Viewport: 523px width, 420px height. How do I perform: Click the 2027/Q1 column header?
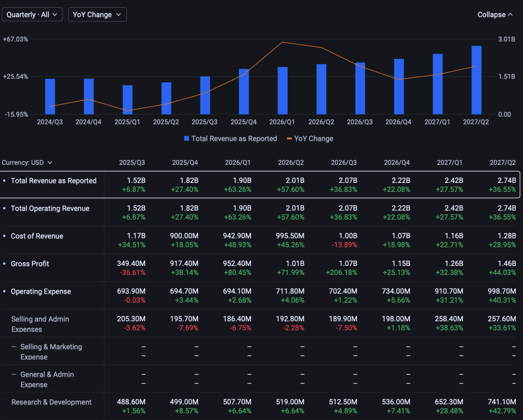pyautogui.click(x=450, y=162)
